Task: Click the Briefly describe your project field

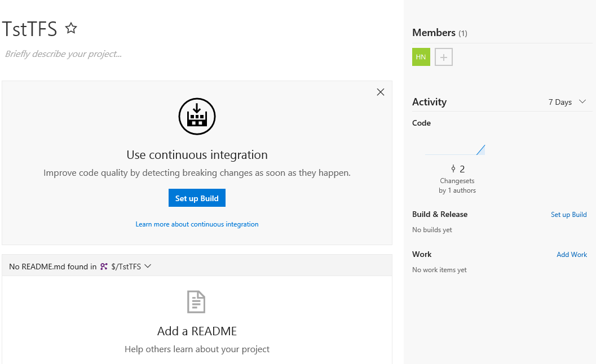Action: pos(64,54)
